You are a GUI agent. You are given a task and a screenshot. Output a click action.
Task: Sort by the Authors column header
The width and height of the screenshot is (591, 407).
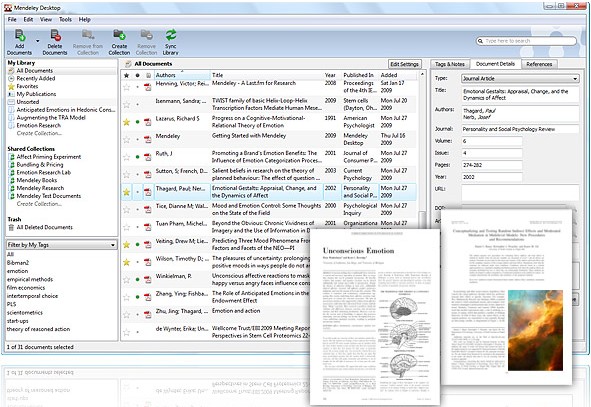click(182, 75)
